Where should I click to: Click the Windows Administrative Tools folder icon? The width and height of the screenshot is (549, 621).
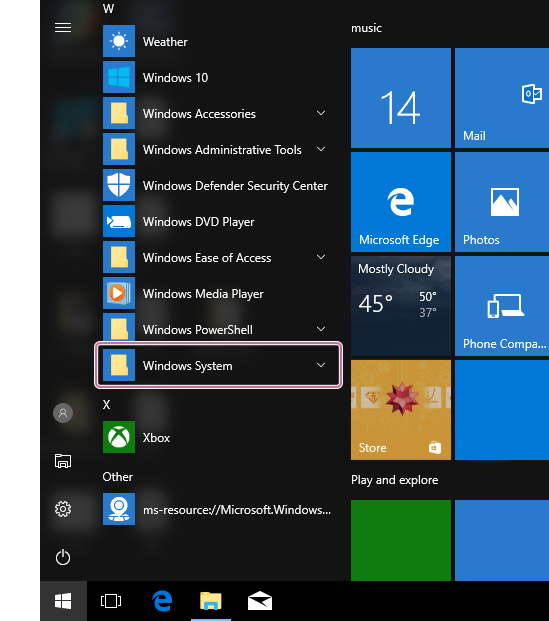coord(119,149)
